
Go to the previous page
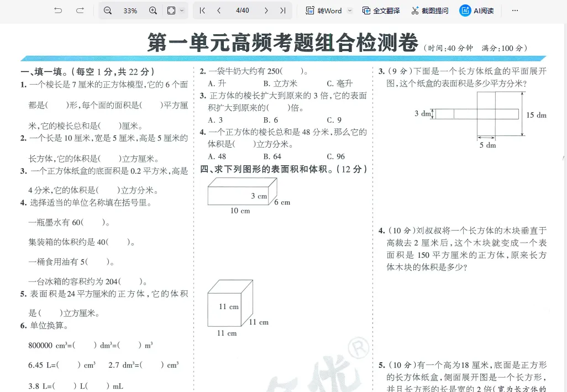pyautogui.click(x=219, y=11)
